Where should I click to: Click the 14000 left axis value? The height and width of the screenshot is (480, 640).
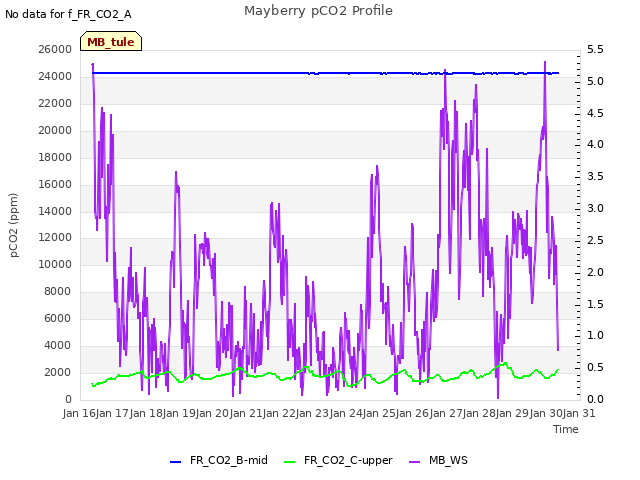[x=55, y=211]
